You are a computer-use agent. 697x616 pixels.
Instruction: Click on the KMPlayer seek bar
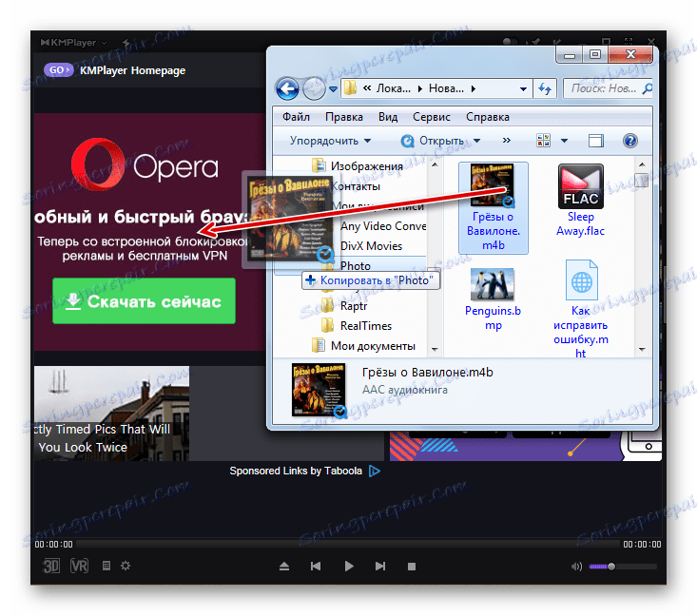tap(348, 544)
